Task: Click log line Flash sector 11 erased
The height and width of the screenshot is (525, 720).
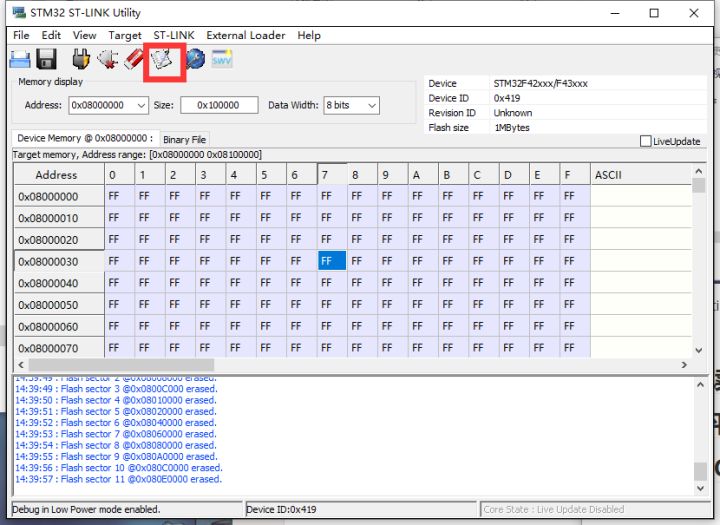Action: pos(118,479)
